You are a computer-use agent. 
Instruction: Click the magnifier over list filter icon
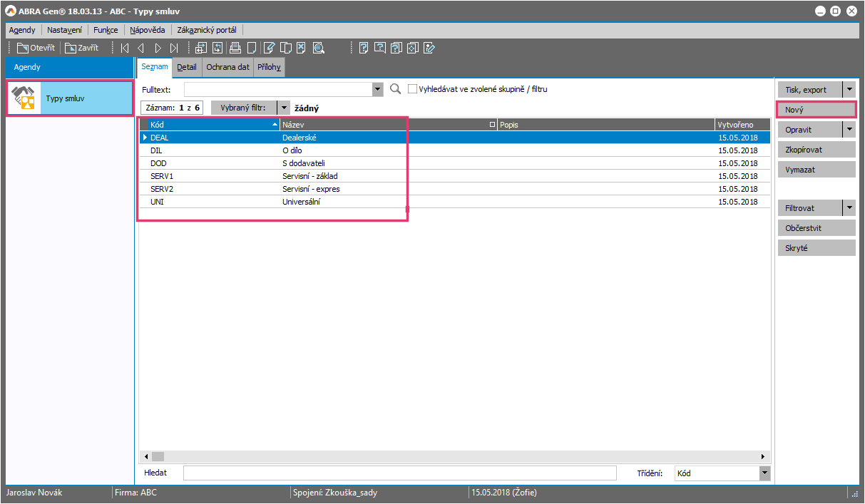click(x=318, y=48)
